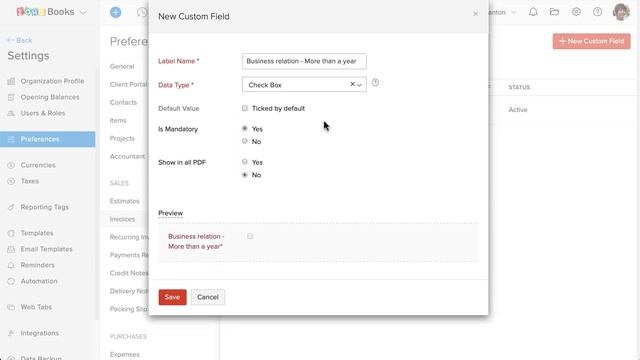
Task: Open Reporting Tags settings
Action: click(x=44, y=207)
